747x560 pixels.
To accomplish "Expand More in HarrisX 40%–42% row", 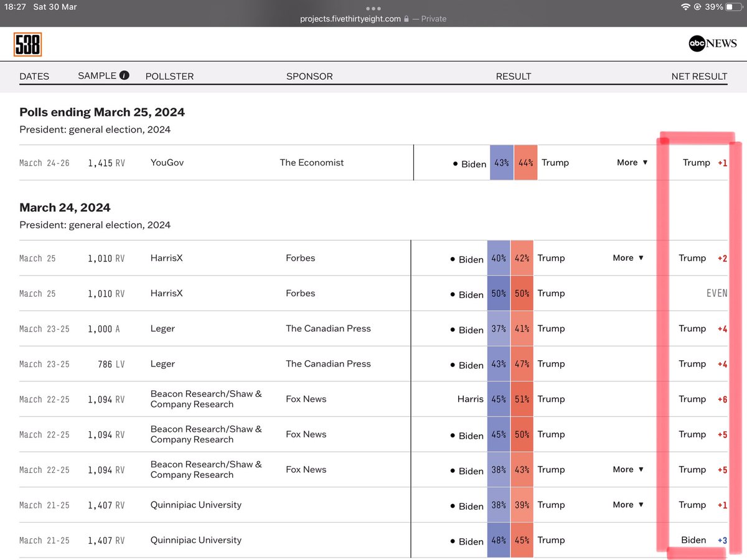I will click(628, 258).
